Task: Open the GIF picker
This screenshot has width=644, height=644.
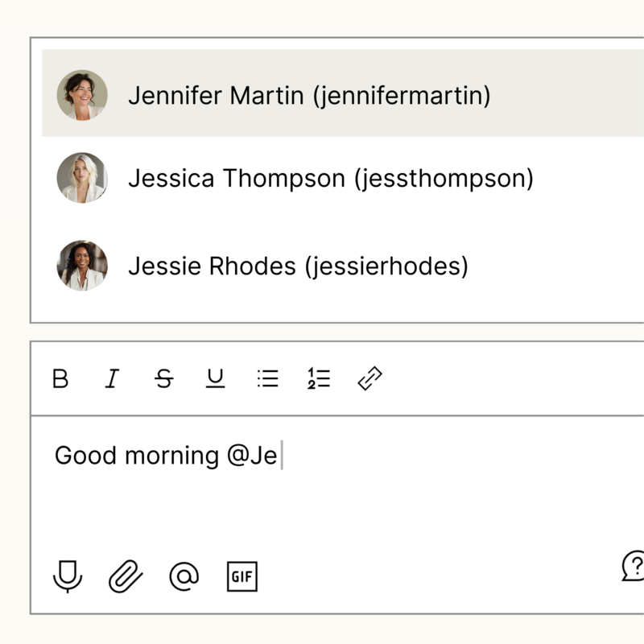Action: click(x=242, y=576)
